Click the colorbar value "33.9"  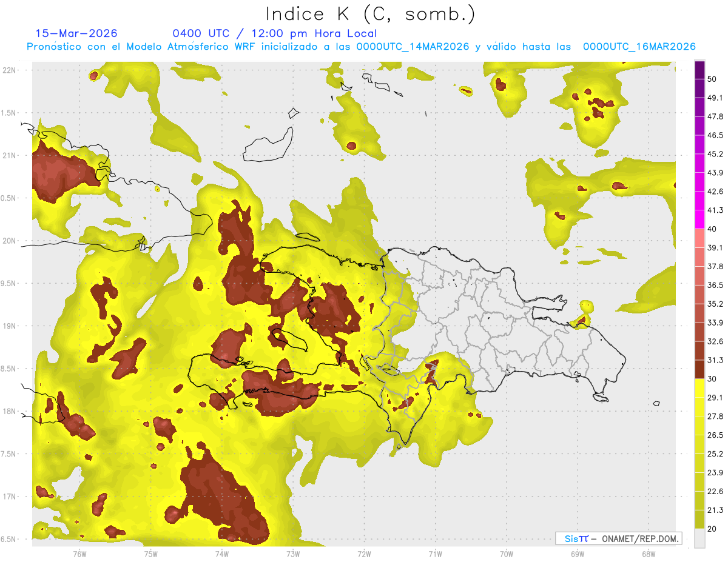click(x=715, y=323)
